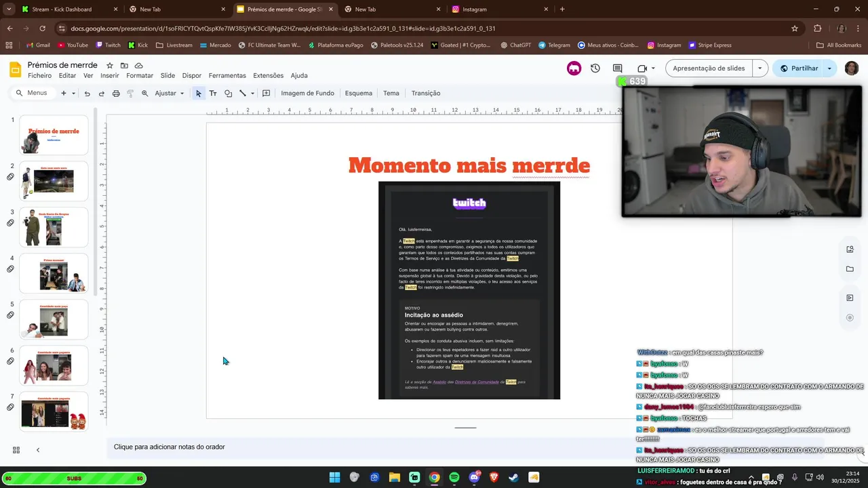Viewport: 868px width, 488px height.
Task: Open Google account profile picture
Action: click(852, 68)
